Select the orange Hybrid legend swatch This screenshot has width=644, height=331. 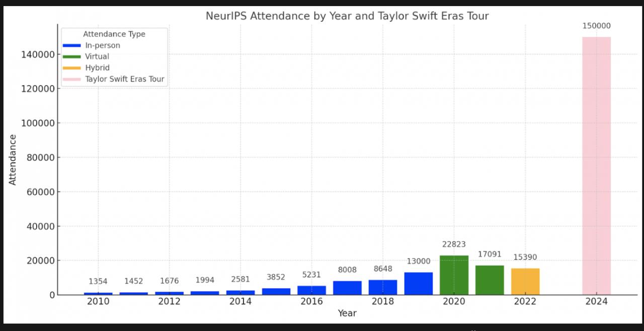coord(71,68)
